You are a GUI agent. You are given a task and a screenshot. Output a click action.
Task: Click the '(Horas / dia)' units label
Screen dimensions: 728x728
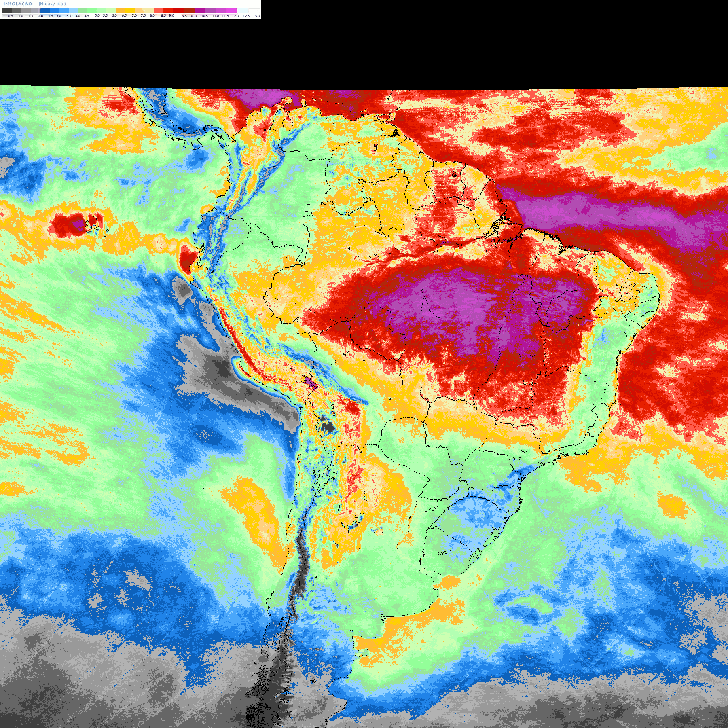52,4
